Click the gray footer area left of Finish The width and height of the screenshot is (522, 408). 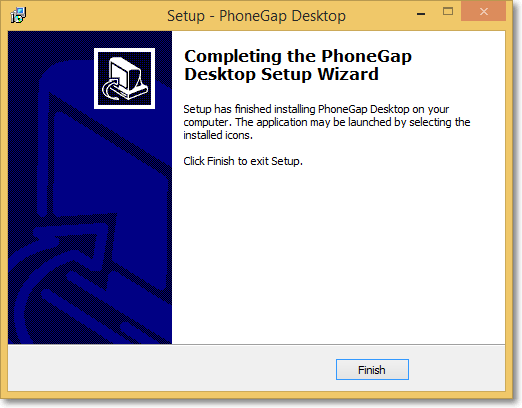(172, 368)
